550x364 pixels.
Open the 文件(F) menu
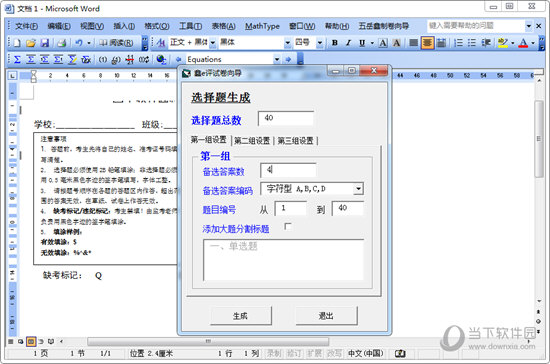tap(26, 26)
